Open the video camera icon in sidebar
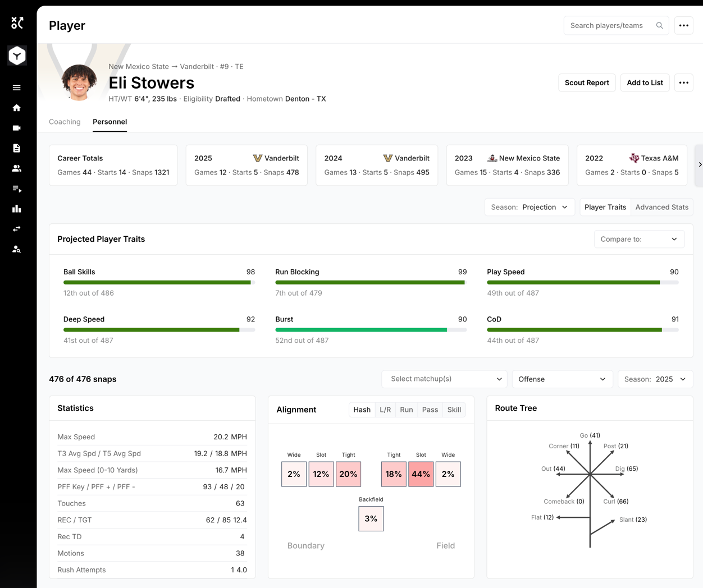Viewport: 703px width, 588px height. (x=17, y=128)
